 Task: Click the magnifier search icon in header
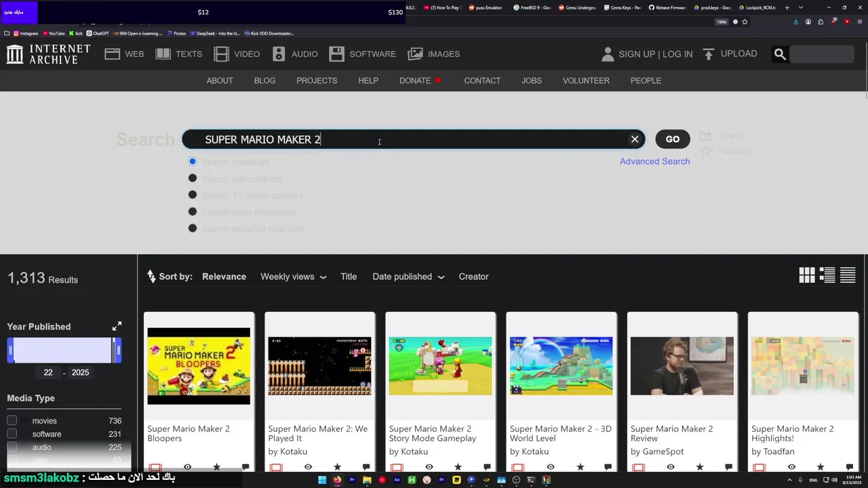[780, 54]
